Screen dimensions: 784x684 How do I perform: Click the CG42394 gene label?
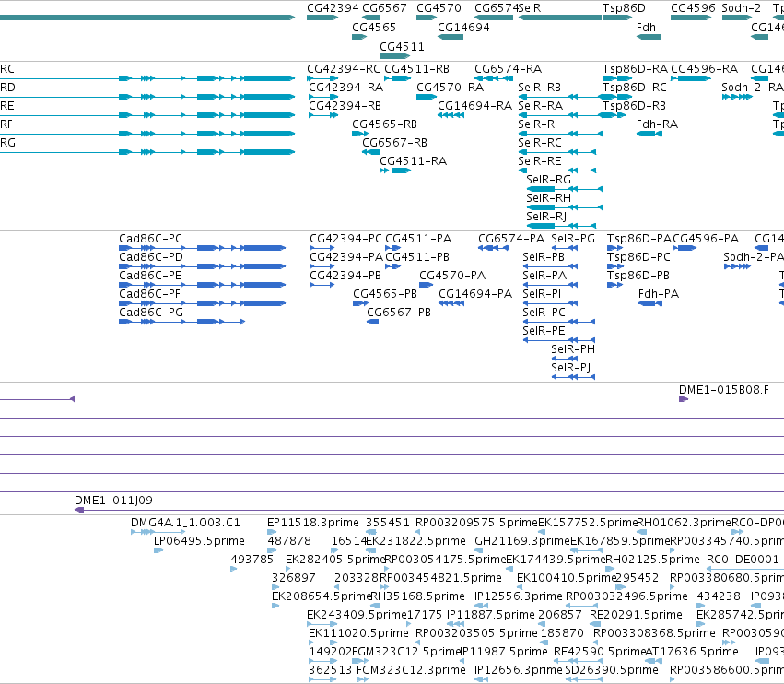coord(333,8)
